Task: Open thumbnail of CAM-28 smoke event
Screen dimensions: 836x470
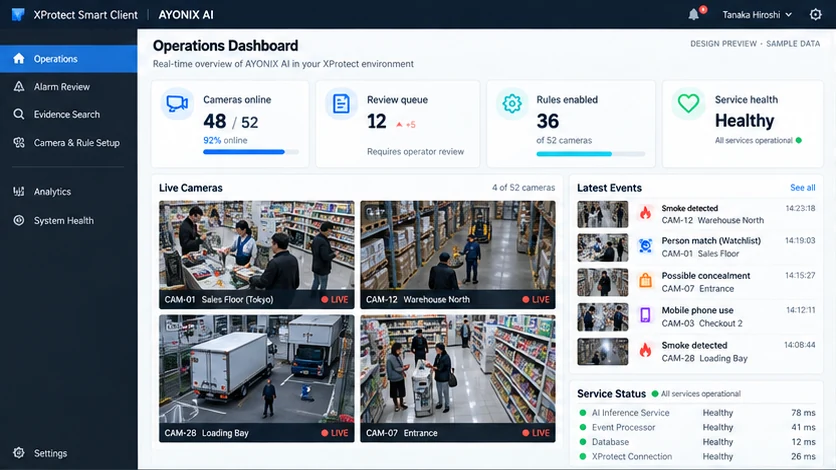Action: point(602,352)
